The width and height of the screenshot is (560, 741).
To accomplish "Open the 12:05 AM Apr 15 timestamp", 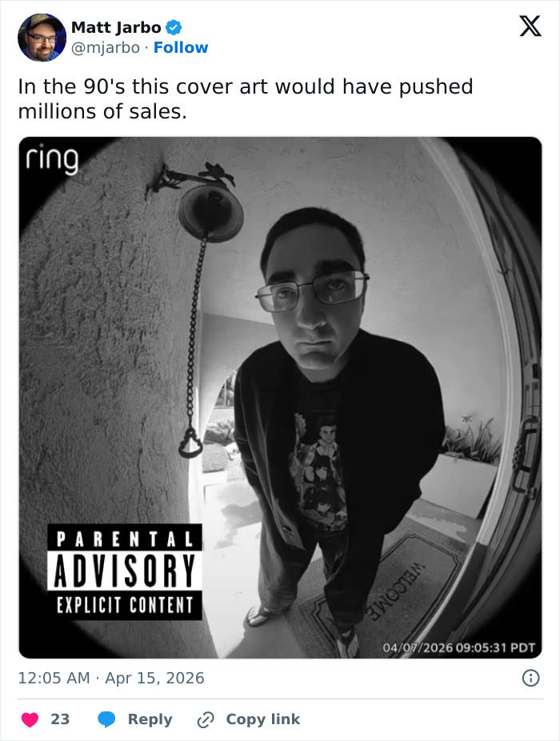I will pos(111,678).
